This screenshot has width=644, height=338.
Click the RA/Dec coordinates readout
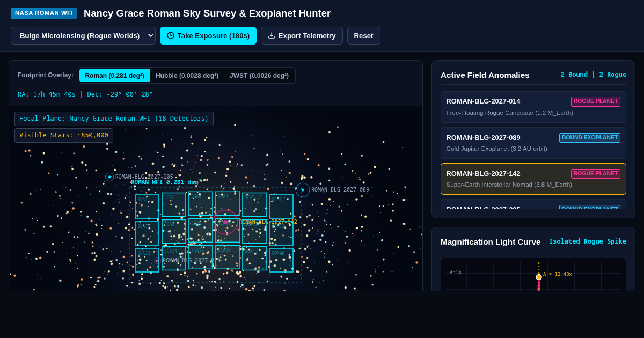85,94
